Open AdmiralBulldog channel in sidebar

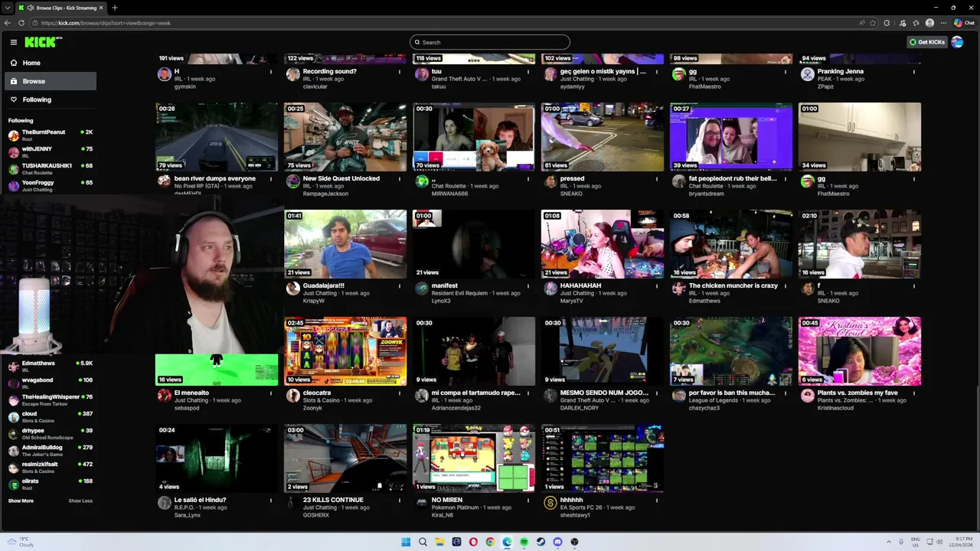(x=51, y=451)
